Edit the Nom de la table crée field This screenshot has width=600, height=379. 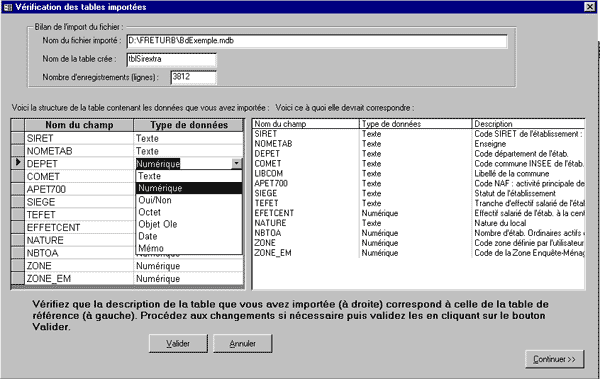pyautogui.click(x=171, y=59)
